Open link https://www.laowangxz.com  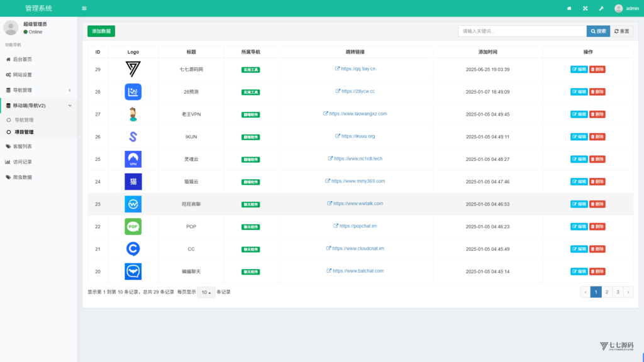coord(355,114)
